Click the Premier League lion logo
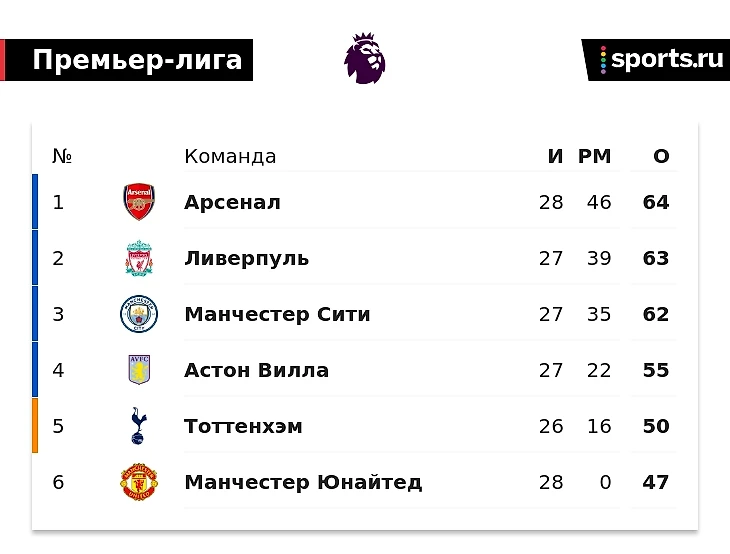The image size is (730, 554). [365, 59]
